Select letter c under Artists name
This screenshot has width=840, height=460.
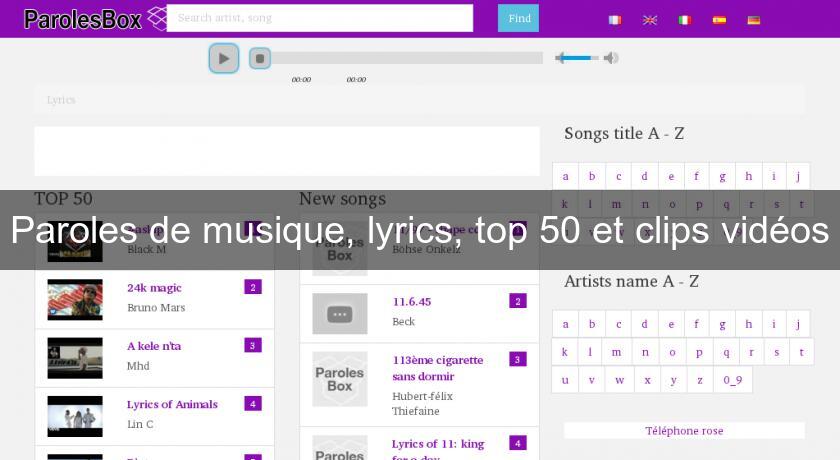[x=619, y=324]
